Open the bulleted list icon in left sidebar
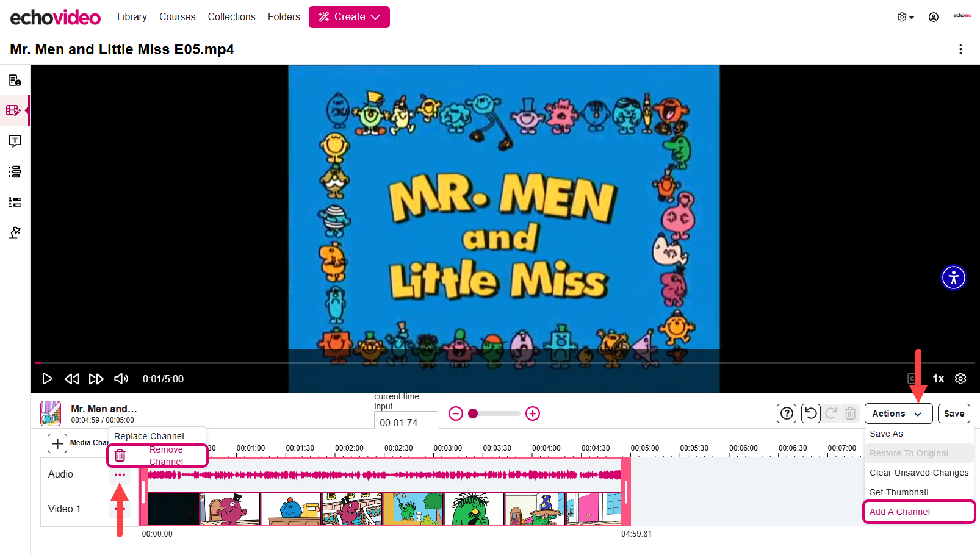 tap(15, 202)
